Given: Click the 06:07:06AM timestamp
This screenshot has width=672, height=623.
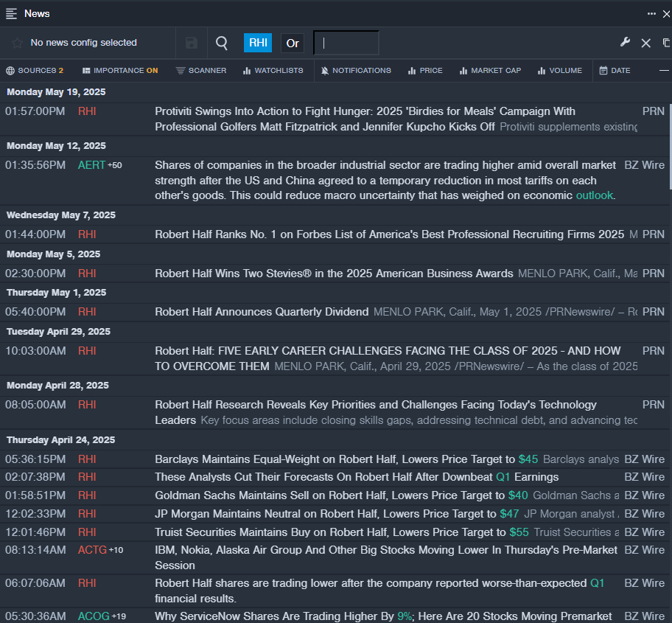Looking at the screenshot, I should pos(35,583).
